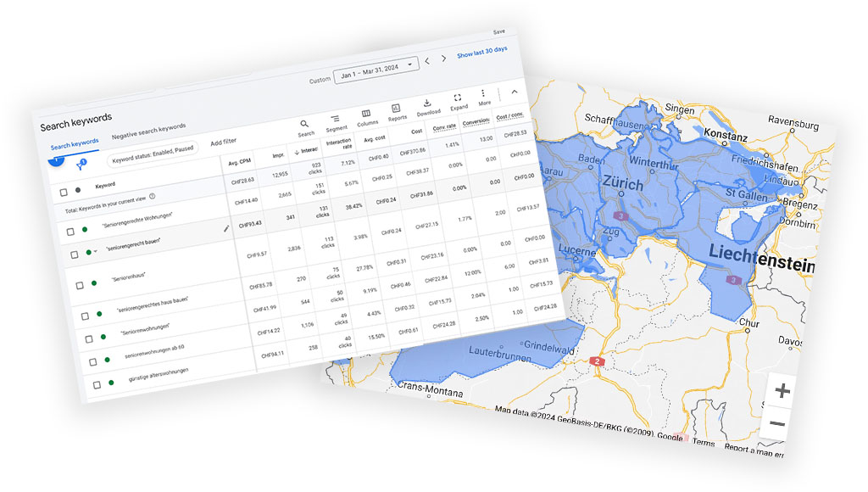Click the Impr. column header

pyautogui.click(x=278, y=155)
